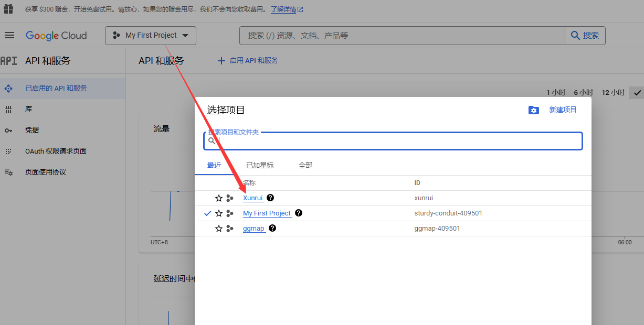
Task: Click the checkmark time range option
Action: pos(637,92)
